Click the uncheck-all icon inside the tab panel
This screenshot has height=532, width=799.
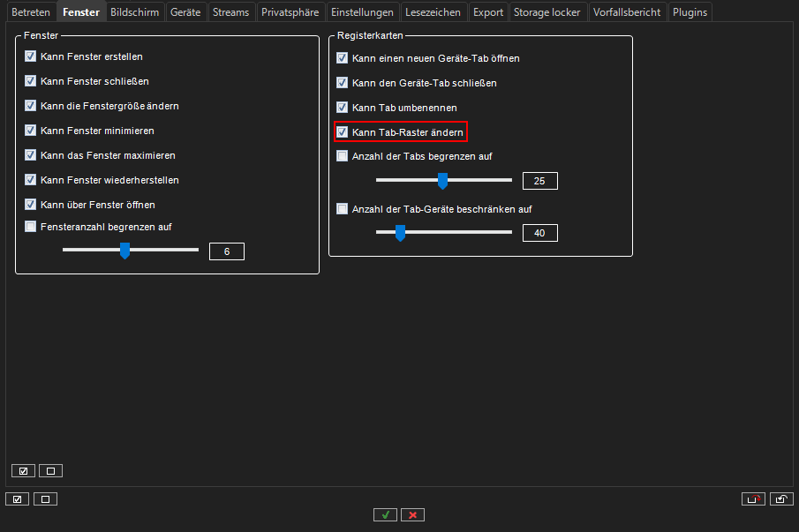point(50,471)
